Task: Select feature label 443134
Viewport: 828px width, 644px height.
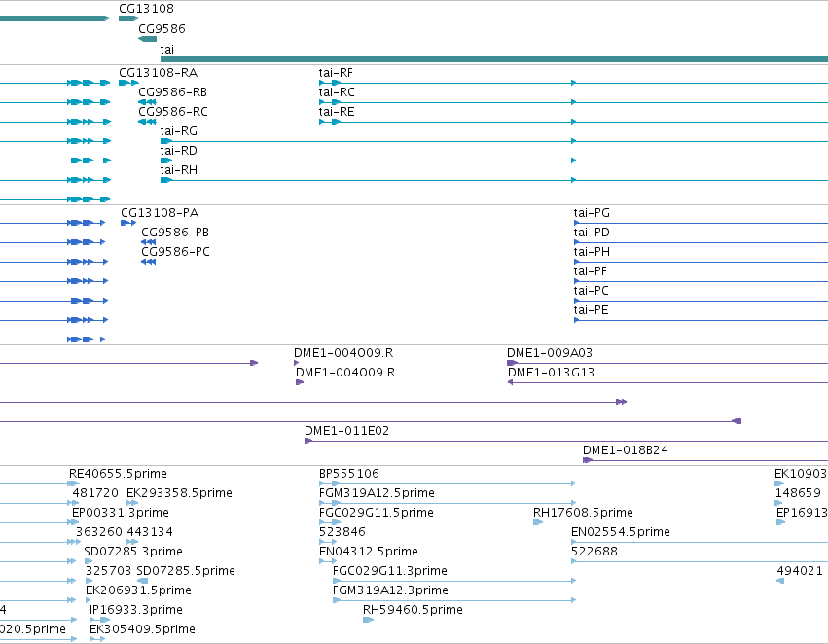Action: [150, 533]
